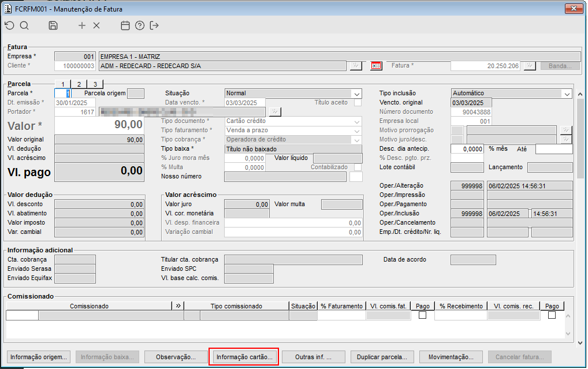Click the search magnifier toolbar icon
This screenshot has height=369, width=588.
pos(24,25)
